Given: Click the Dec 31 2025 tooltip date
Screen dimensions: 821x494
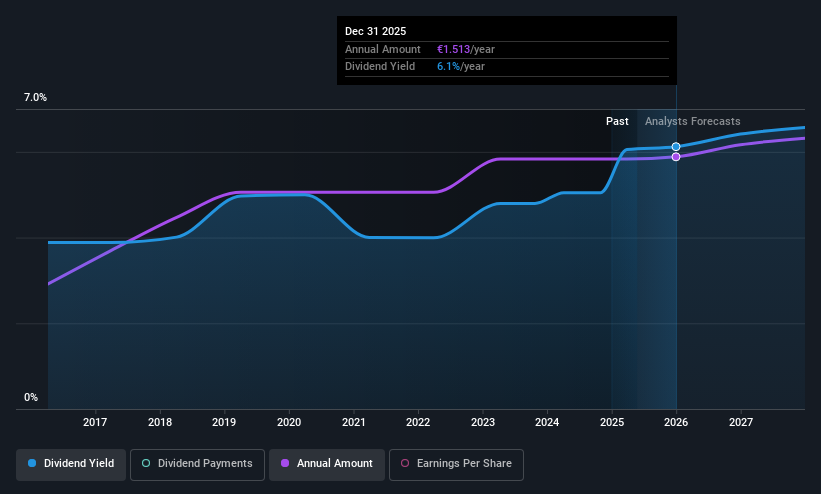Looking at the screenshot, I should coord(375,31).
